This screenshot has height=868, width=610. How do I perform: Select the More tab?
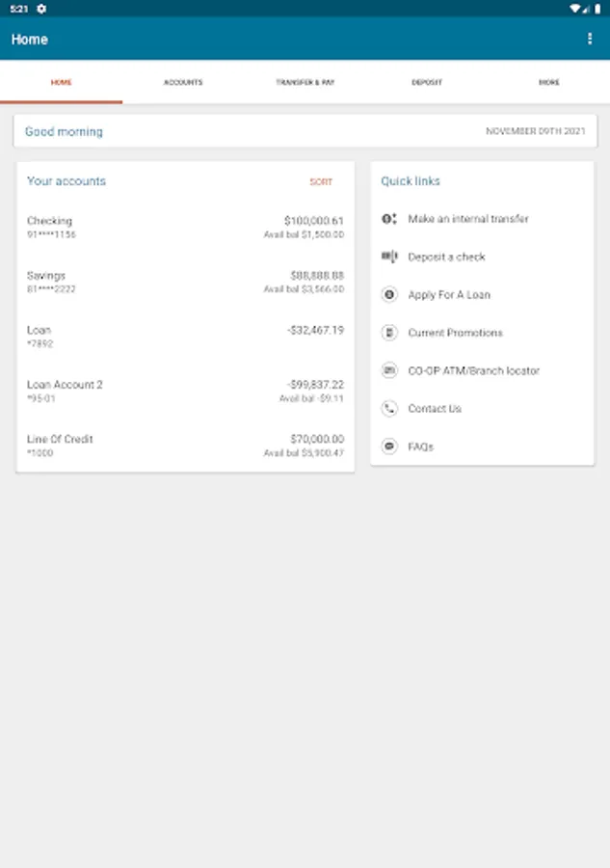click(548, 83)
